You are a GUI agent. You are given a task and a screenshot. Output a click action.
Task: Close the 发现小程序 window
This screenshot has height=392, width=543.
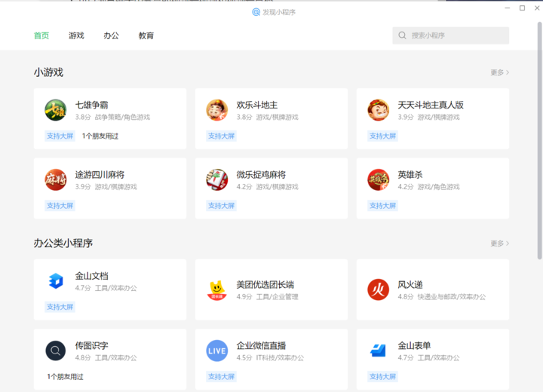pyautogui.click(x=537, y=8)
